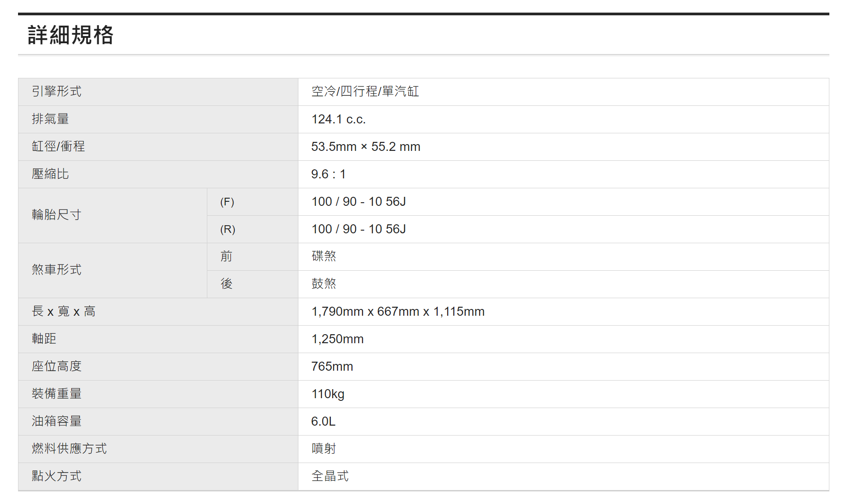Select the 引擎形式 label cell
Image resolution: width=851 pixels, height=504 pixels.
pos(57,92)
